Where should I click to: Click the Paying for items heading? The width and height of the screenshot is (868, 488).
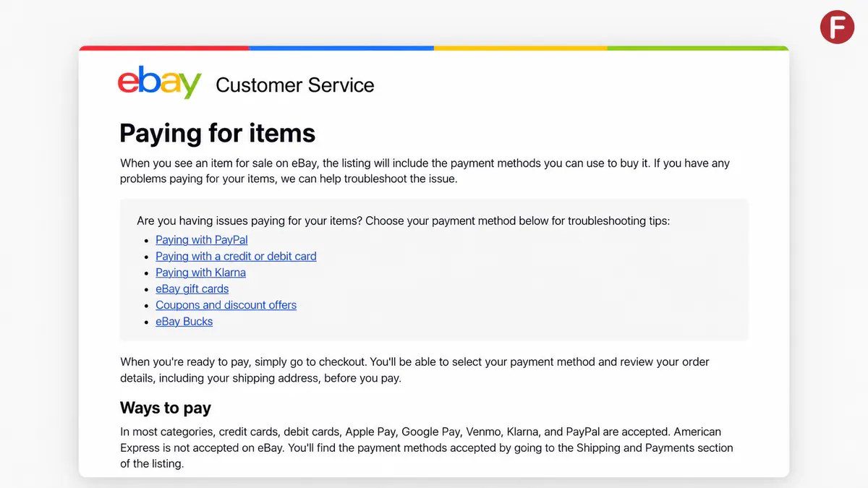coord(218,133)
